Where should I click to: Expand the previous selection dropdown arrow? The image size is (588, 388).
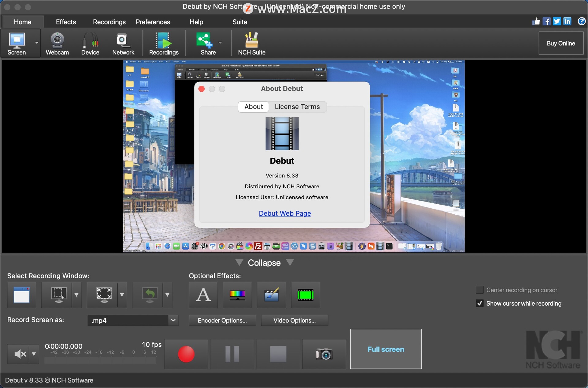167,295
